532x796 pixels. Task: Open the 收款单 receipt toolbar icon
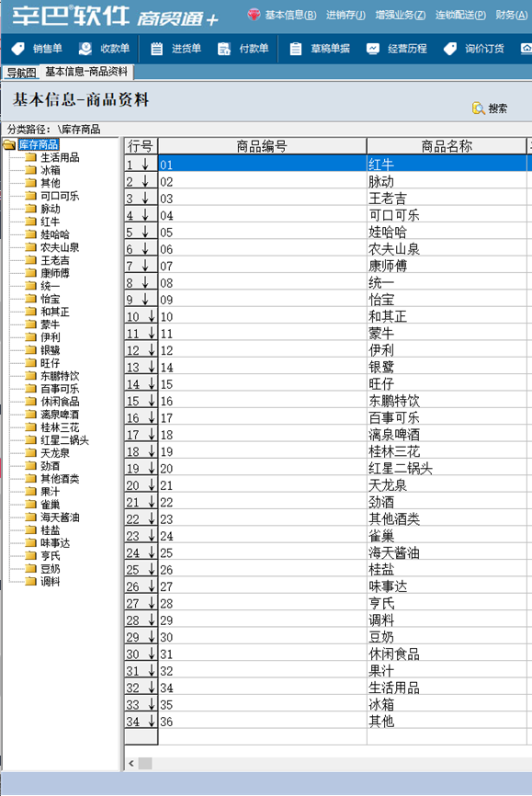coord(85,49)
